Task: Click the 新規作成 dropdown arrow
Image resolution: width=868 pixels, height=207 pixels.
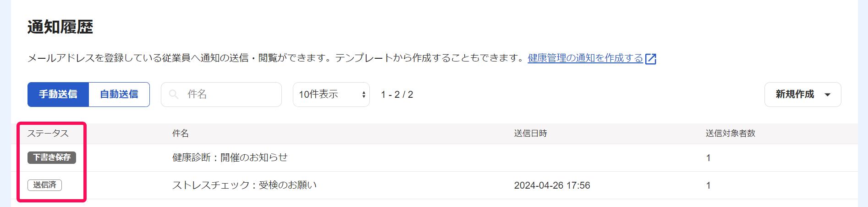Action: click(828, 95)
